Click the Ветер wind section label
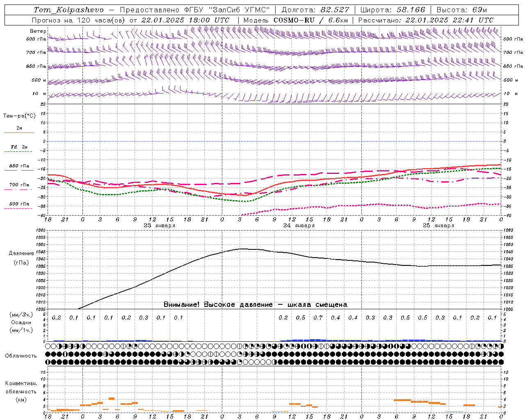The image size is (525, 420). coord(38,31)
